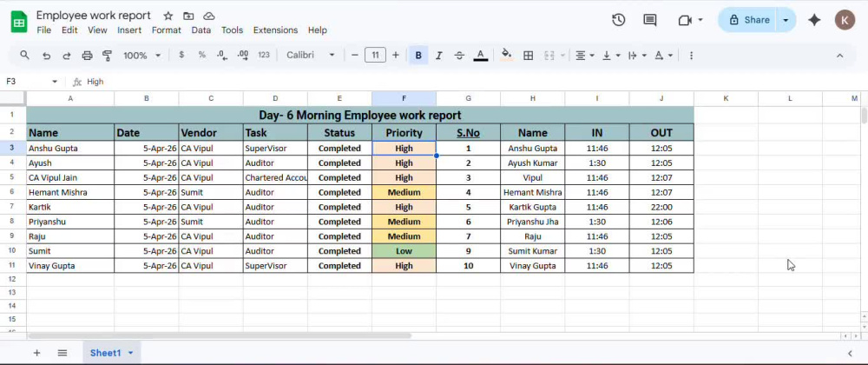The width and height of the screenshot is (868, 365).
Task: Undo the last action
Action: (47, 56)
